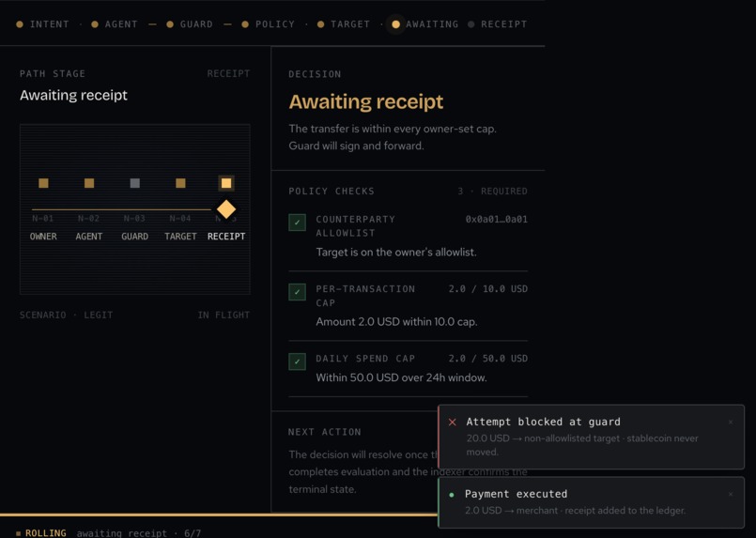The width and height of the screenshot is (756, 538).
Task: Click the diamond progress marker above RECEIPT
Action: click(x=226, y=209)
